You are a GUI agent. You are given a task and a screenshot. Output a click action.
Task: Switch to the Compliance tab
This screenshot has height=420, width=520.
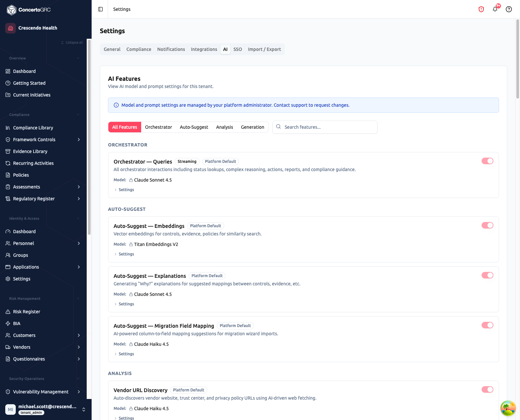(x=139, y=49)
